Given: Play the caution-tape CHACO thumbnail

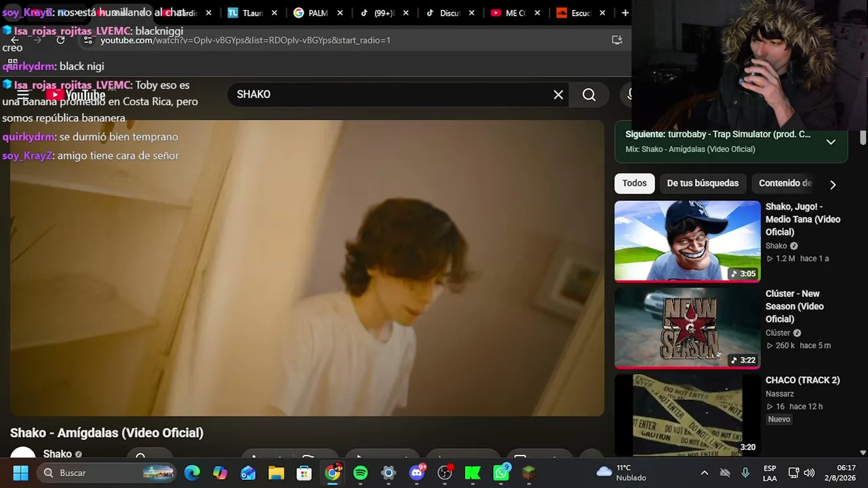Looking at the screenshot, I should click(x=688, y=415).
